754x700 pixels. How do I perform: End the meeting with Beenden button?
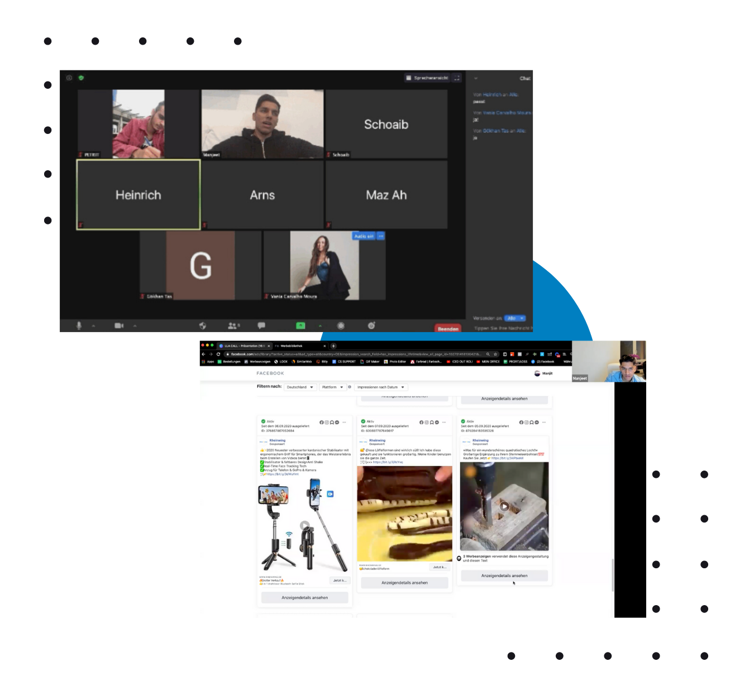pyautogui.click(x=448, y=328)
